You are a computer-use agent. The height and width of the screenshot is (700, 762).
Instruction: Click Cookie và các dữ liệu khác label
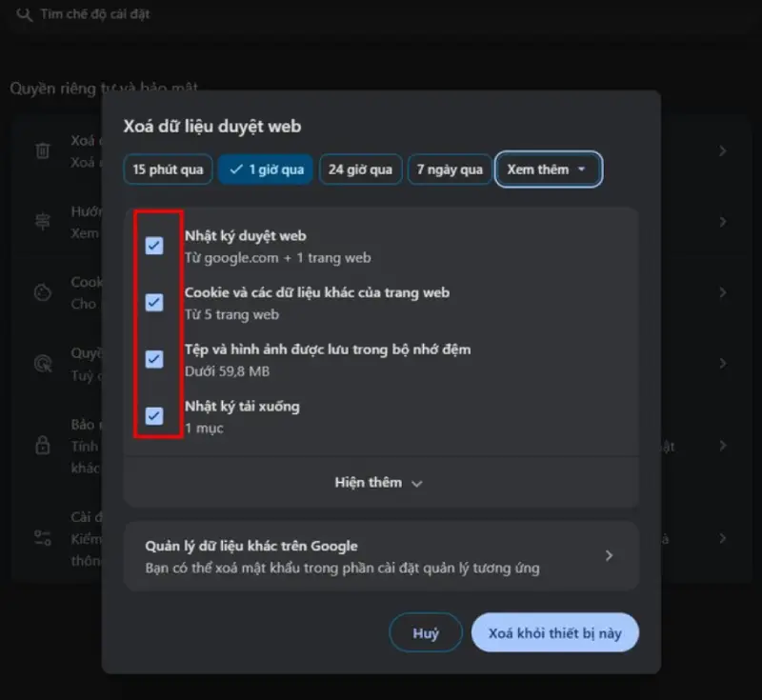point(317,293)
